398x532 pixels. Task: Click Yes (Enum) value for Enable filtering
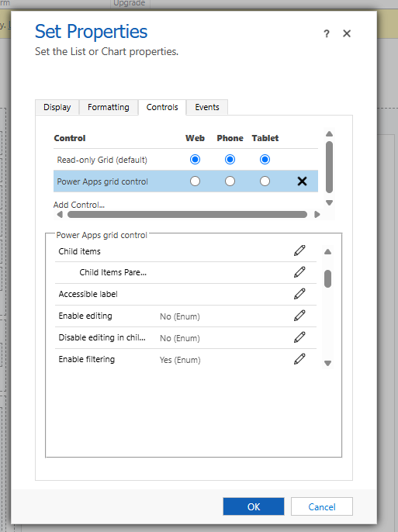180,360
